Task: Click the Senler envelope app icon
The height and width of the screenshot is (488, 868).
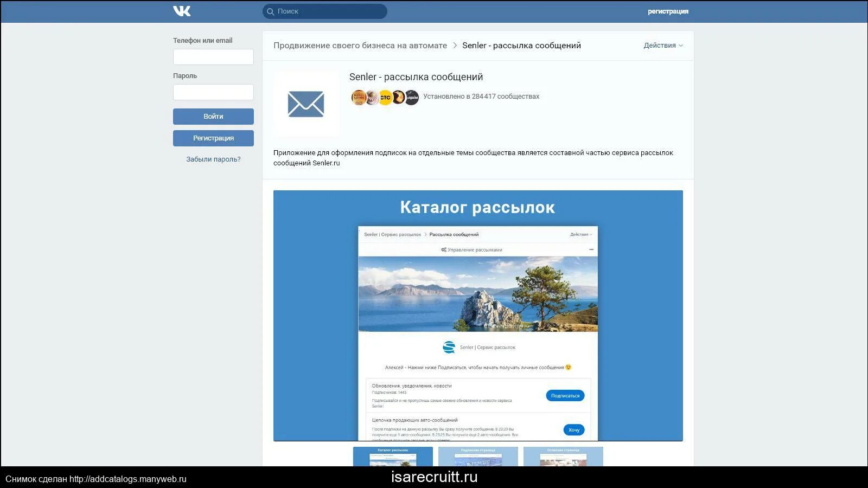Action: [x=306, y=104]
